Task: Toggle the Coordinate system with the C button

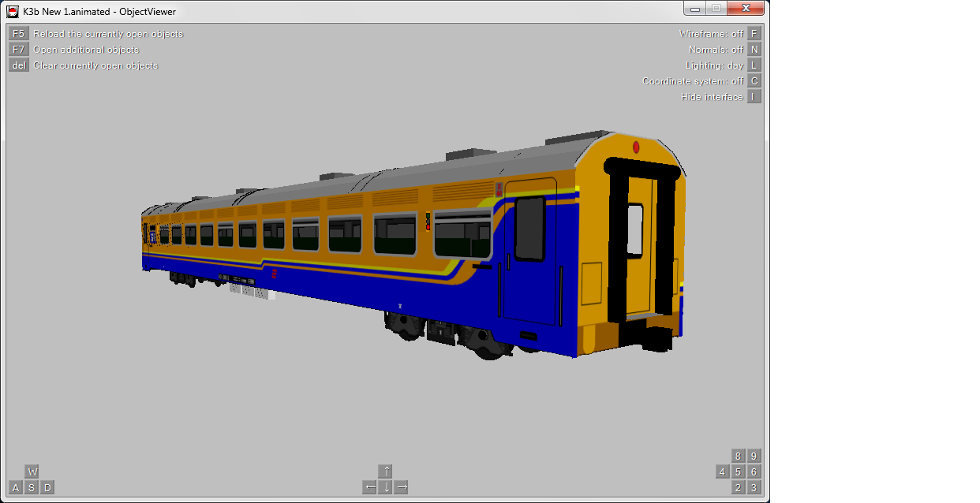Action: pyautogui.click(x=753, y=80)
